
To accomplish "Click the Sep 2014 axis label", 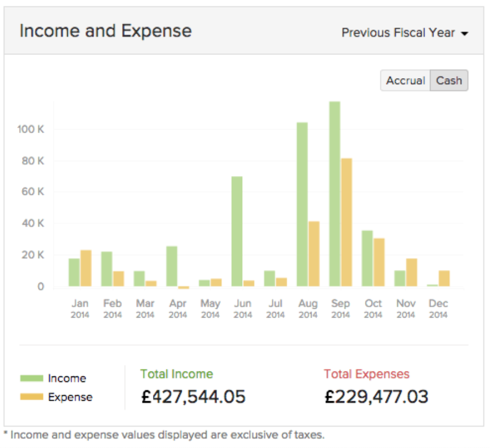I will [x=341, y=309].
